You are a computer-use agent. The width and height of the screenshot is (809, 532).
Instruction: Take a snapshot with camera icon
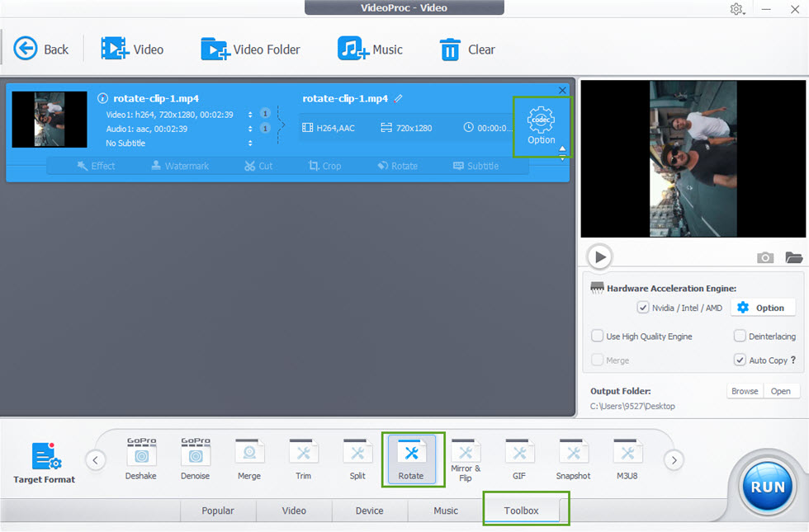[765, 258]
